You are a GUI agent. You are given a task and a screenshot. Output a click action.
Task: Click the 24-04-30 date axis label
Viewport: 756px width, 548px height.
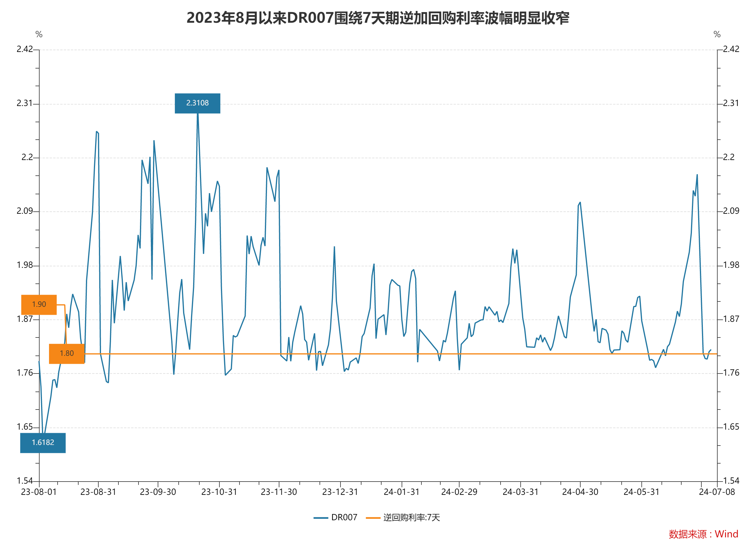point(580,492)
